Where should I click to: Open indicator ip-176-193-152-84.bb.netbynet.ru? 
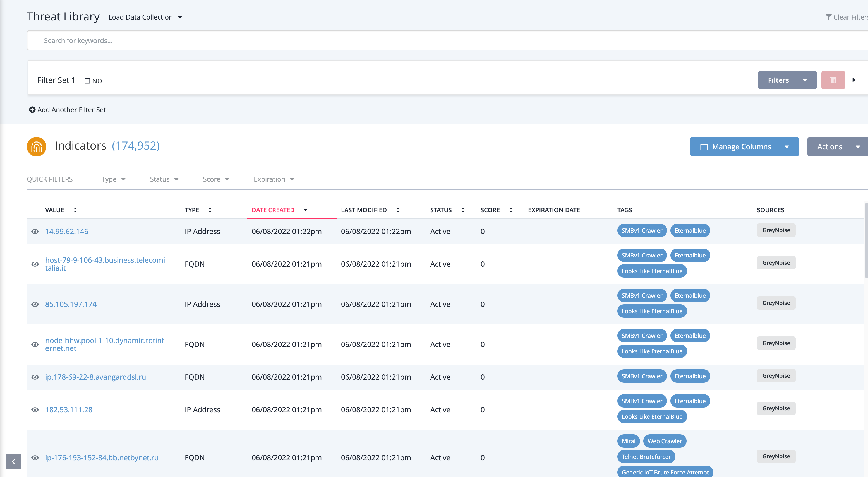(x=102, y=457)
